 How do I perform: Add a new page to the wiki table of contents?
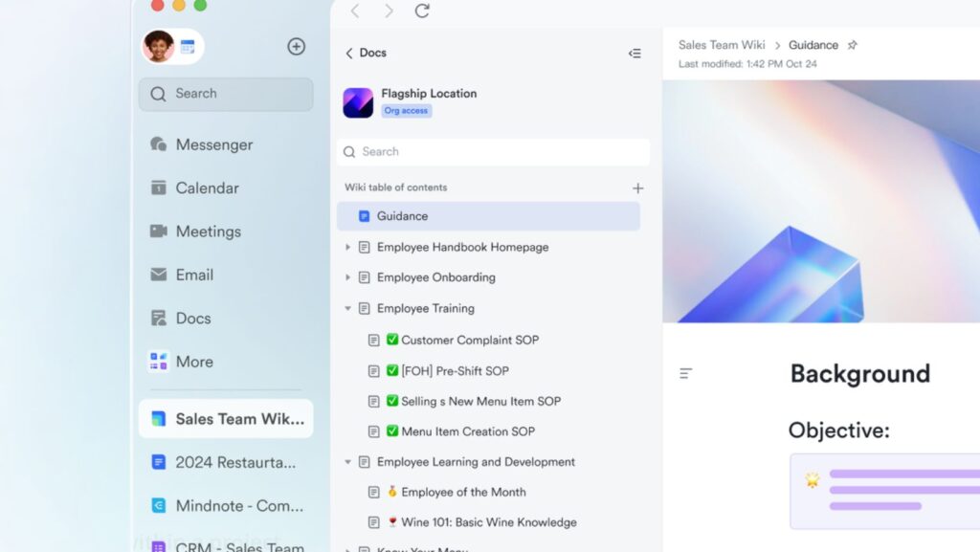pyautogui.click(x=638, y=188)
